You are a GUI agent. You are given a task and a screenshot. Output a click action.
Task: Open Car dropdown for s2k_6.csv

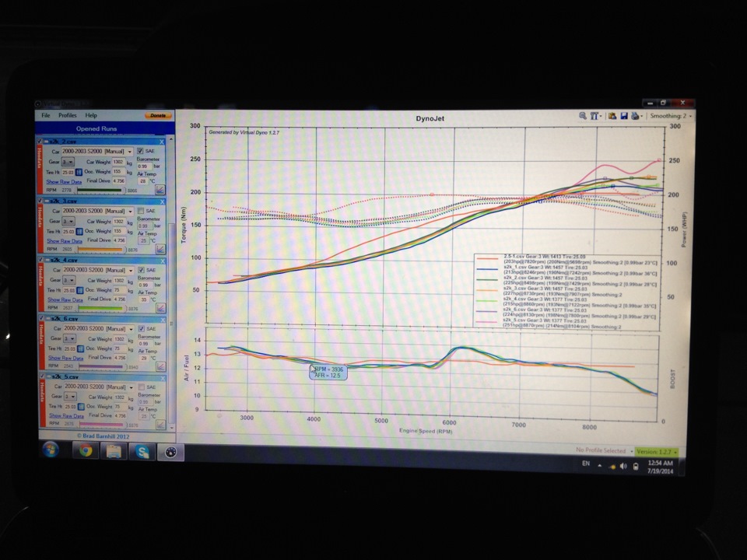[x=99, y=328]
